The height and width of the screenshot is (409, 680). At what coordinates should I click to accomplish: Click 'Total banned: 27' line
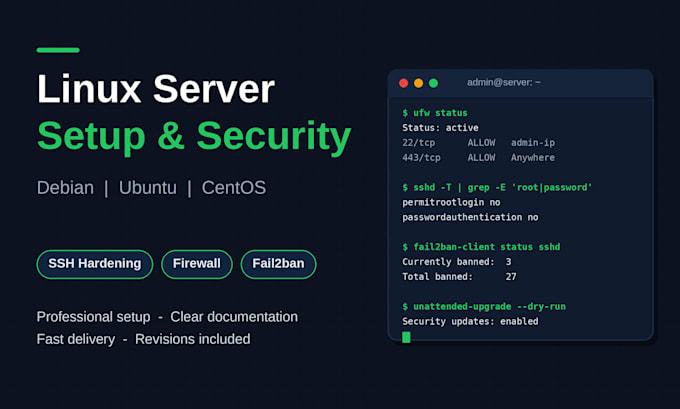pyautogui.click(x=459, y=276)
